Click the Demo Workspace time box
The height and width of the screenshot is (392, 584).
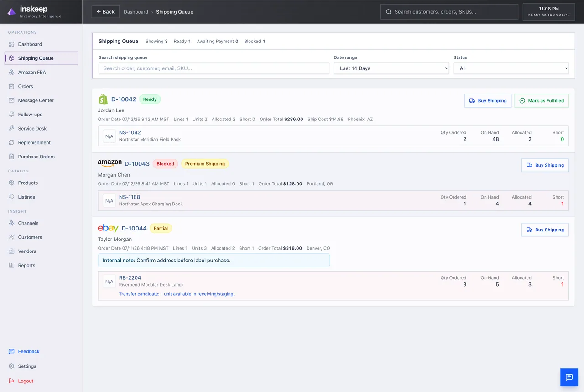pos(549,12)
